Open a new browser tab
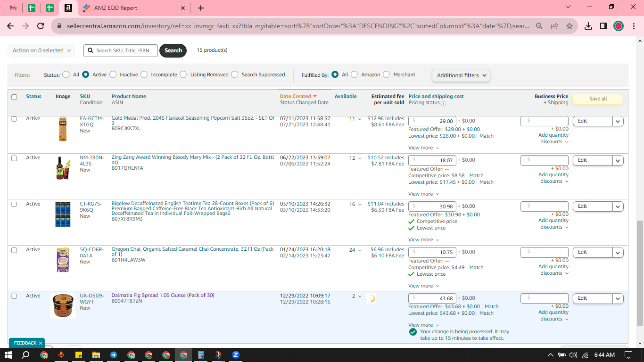Screen dimensions: 644x362 click(x=201, y=8)
